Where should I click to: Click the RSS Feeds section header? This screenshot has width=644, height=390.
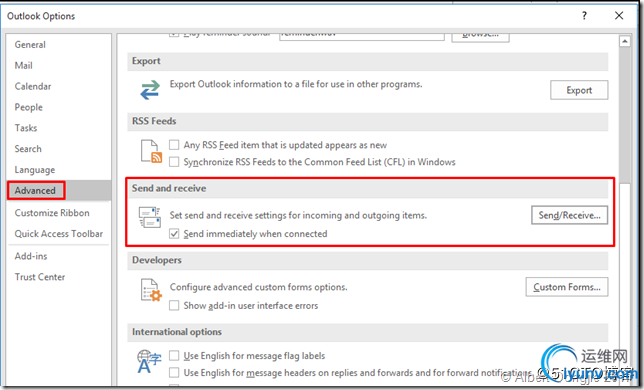point(368,121)
